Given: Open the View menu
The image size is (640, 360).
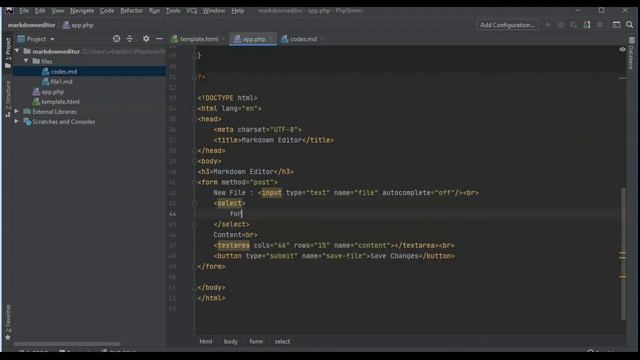Looking at the screenshot, I should [x=58, y=11].
